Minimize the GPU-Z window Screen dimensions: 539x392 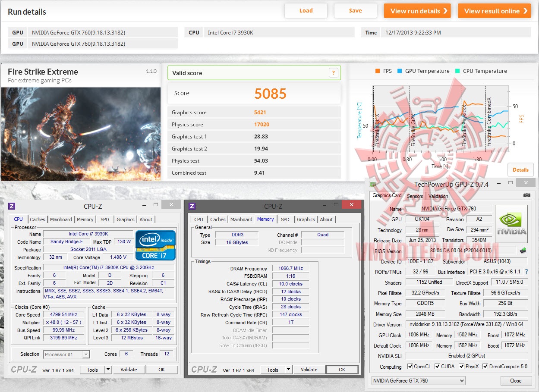(x=498, y=184)
